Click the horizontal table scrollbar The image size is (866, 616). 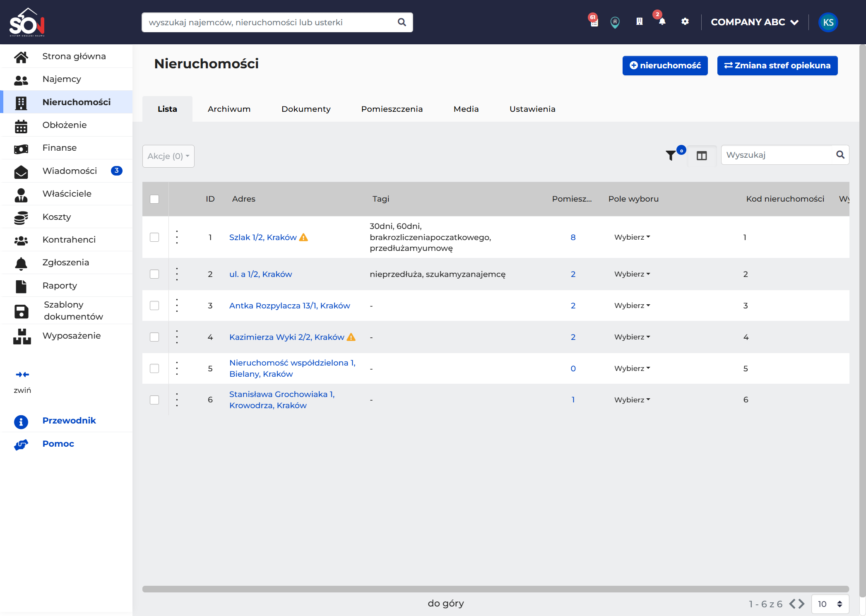coord(496,589)
